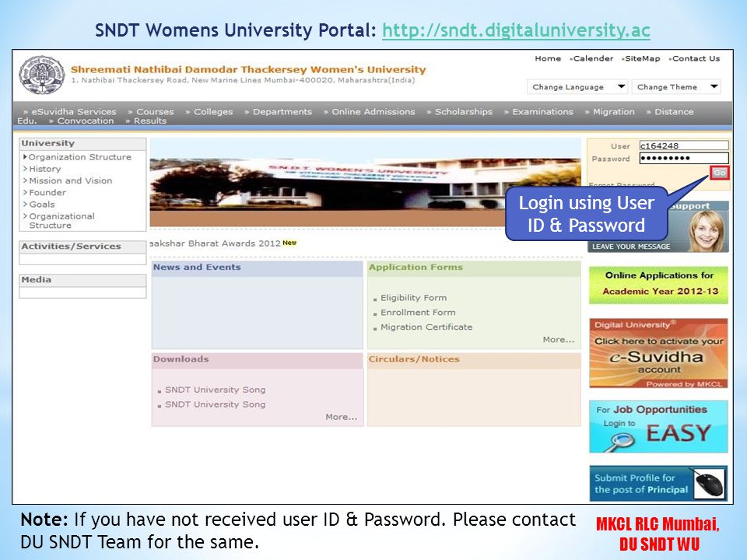Select the Activities/Services panel header
Screen dimensions: 747x560
(x=82, y=247)
